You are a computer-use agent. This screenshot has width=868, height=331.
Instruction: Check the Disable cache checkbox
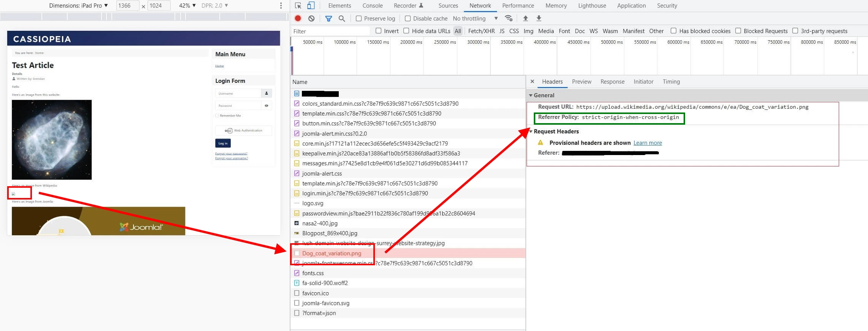tap(408, 18)
